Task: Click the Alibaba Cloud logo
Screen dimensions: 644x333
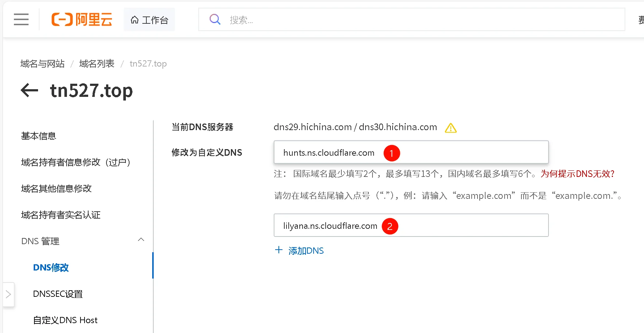Action: coord(82,19)
